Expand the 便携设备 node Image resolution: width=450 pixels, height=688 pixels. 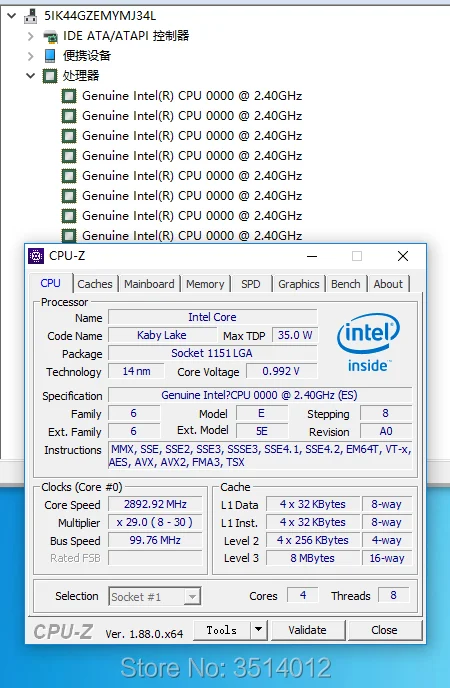(x=30, y=56)
